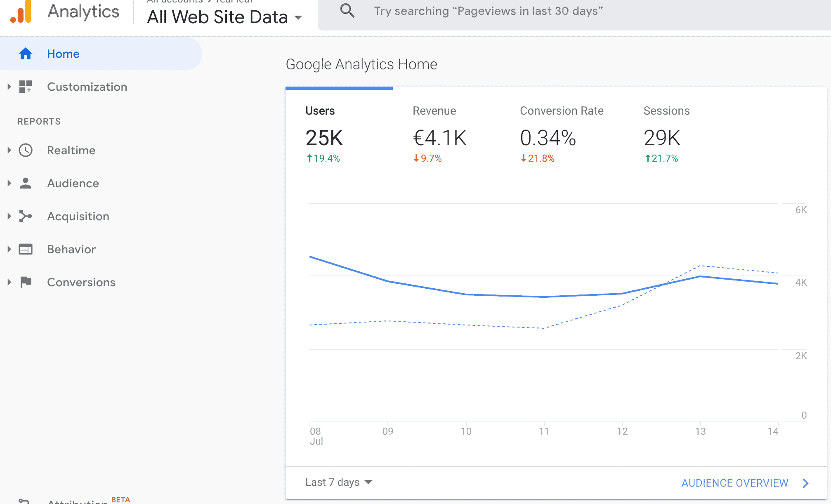Click the Realtime clock icon
This screenshot has width=831, height=504.
26,150
